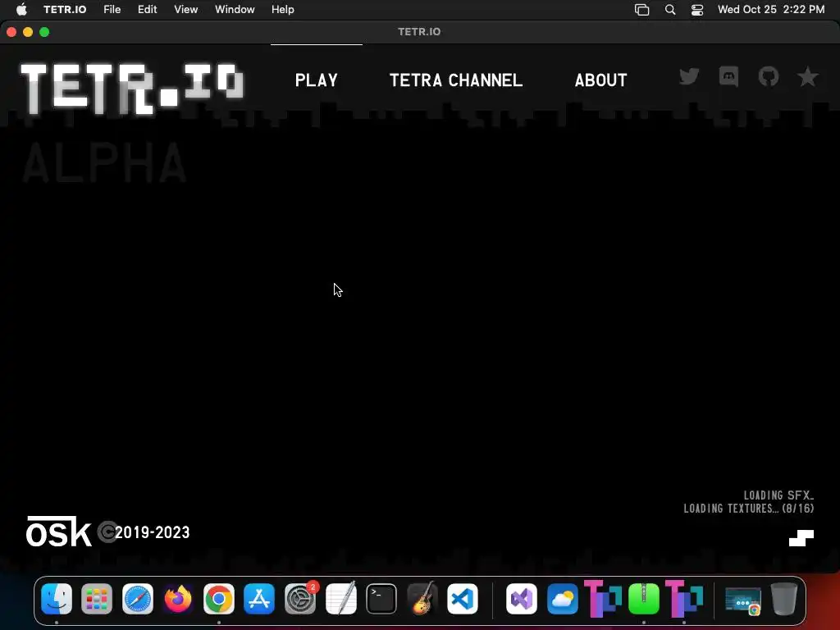
Task: Click the LOADING SFX status text
Action: (778, 495)
